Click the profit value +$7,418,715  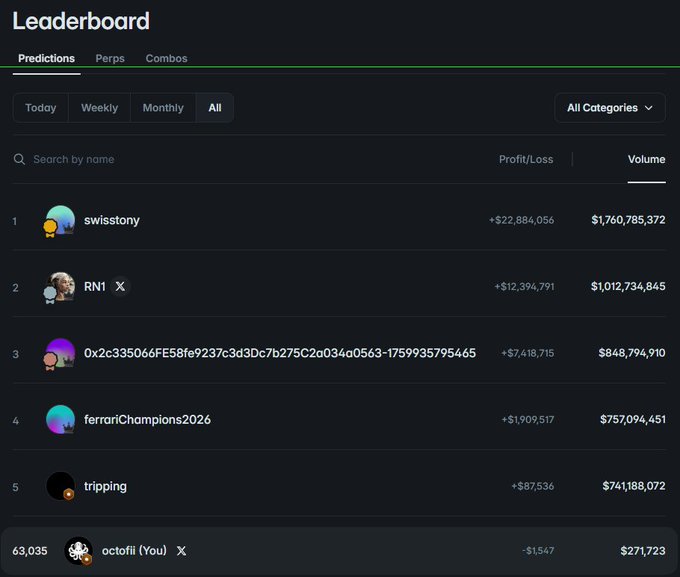[527, 353]
